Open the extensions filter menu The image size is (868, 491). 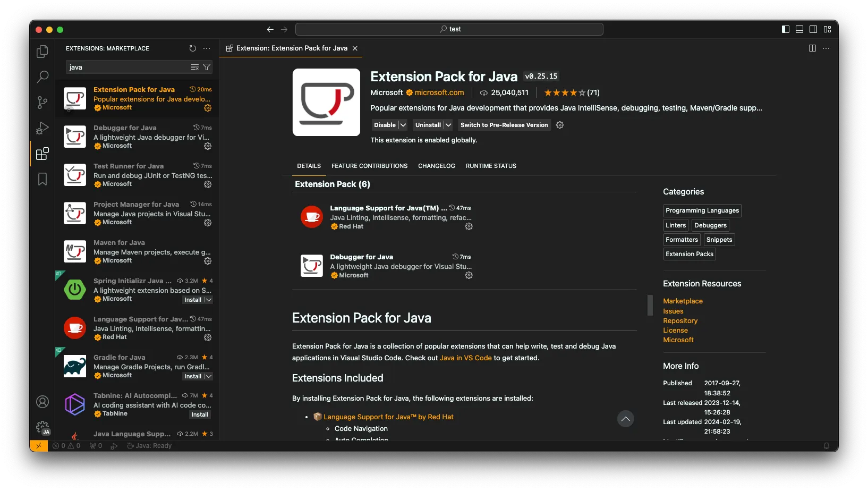click(207, 67)
